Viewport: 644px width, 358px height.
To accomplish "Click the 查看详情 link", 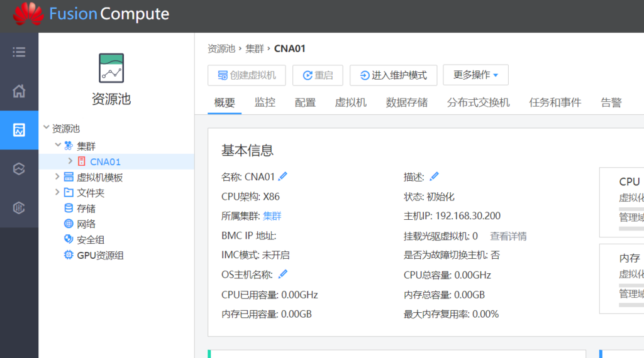I will 508,236.
